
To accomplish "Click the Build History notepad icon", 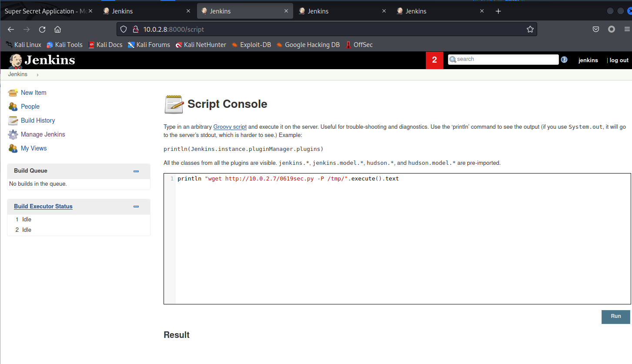I will (x=13, y=120).
